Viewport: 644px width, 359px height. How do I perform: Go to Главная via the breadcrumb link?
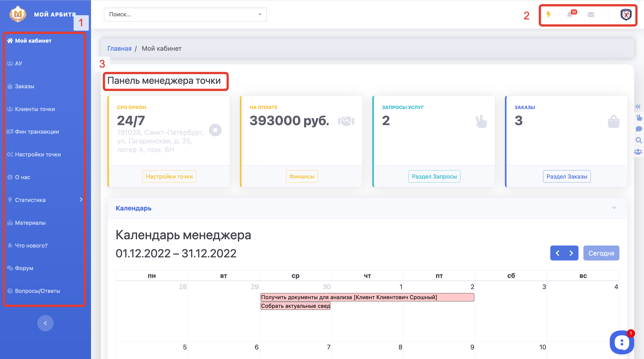119,48
